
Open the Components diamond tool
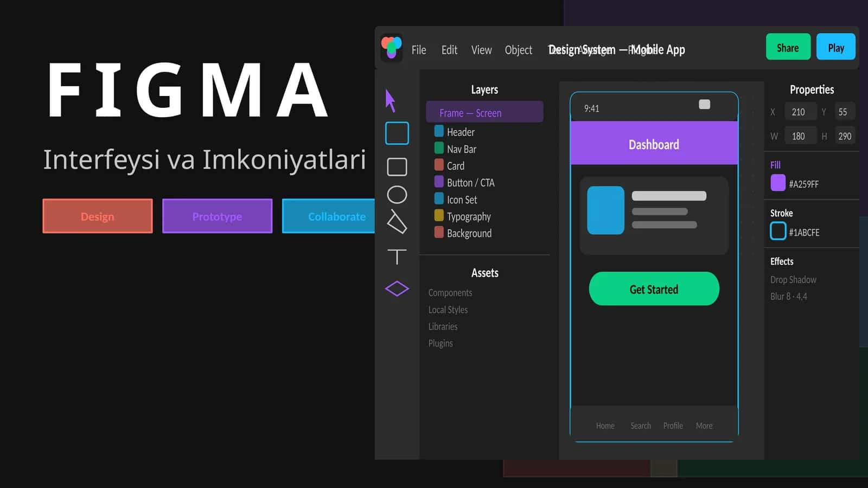(x=397, y=288)
